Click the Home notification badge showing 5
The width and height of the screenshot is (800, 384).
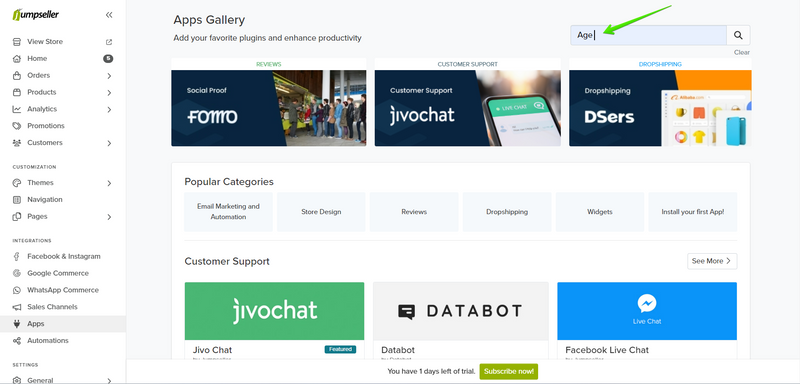tap(108, 59)
